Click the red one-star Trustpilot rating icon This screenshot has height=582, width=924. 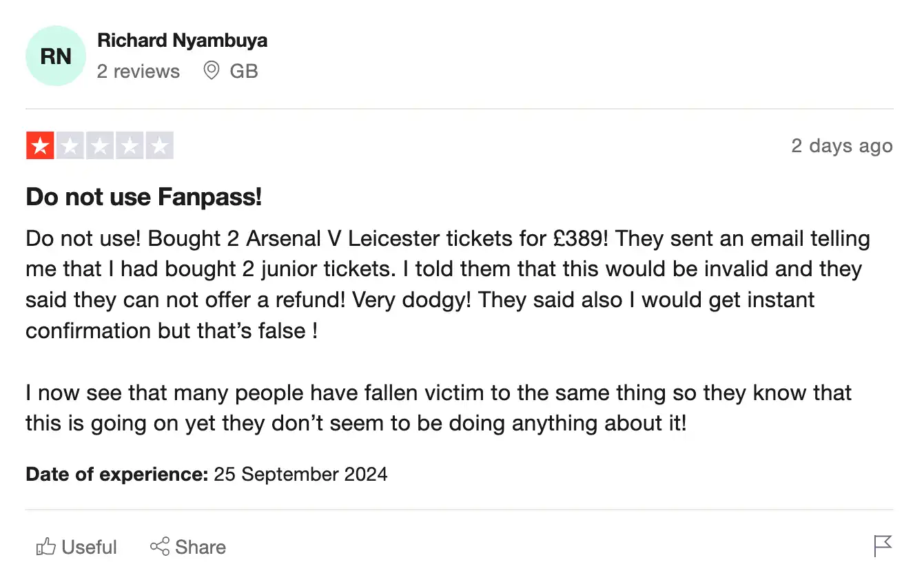coord(40,145)
